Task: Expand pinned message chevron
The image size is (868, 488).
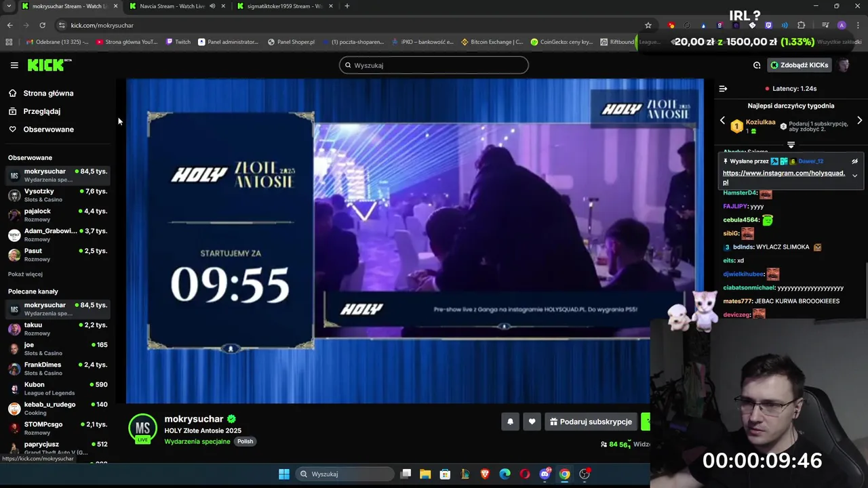Action: [x=854, y=176]
